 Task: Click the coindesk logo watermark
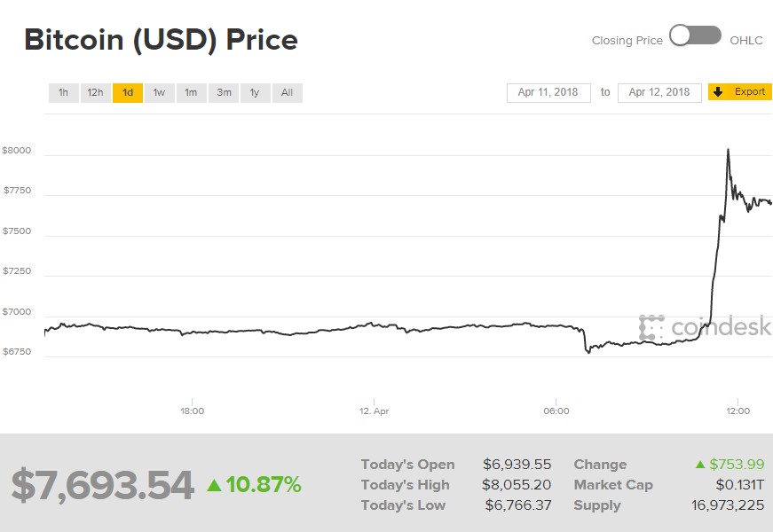coord(705,327)
